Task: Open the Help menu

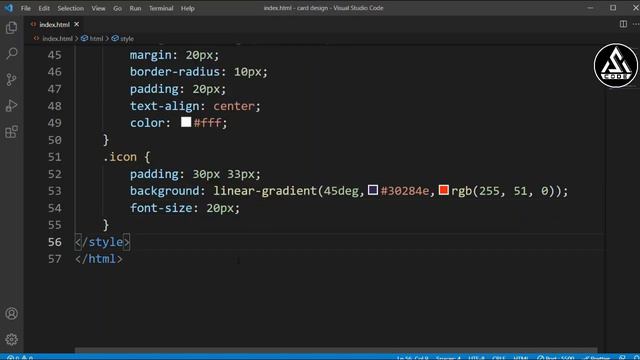Action: pos(187,8)
